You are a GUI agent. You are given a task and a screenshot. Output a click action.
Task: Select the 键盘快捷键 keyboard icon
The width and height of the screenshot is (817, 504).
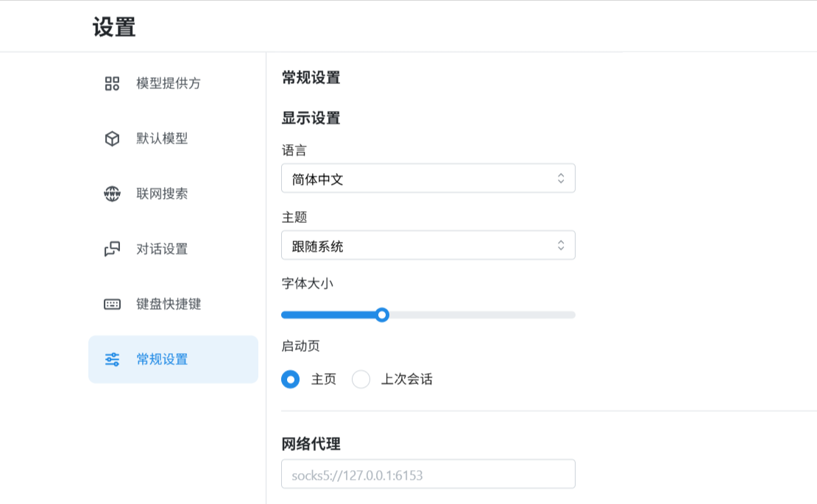pos(112,304)
